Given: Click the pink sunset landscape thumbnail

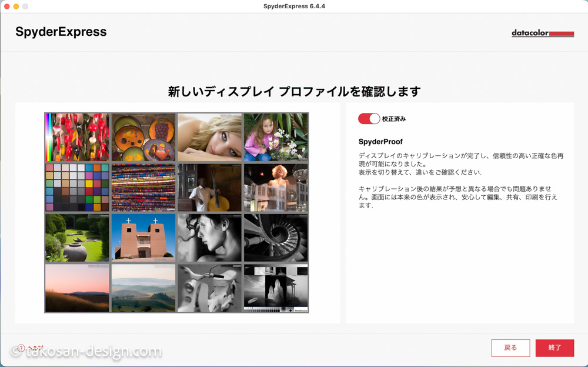Looking at the screenshot, I should [78, 288].
